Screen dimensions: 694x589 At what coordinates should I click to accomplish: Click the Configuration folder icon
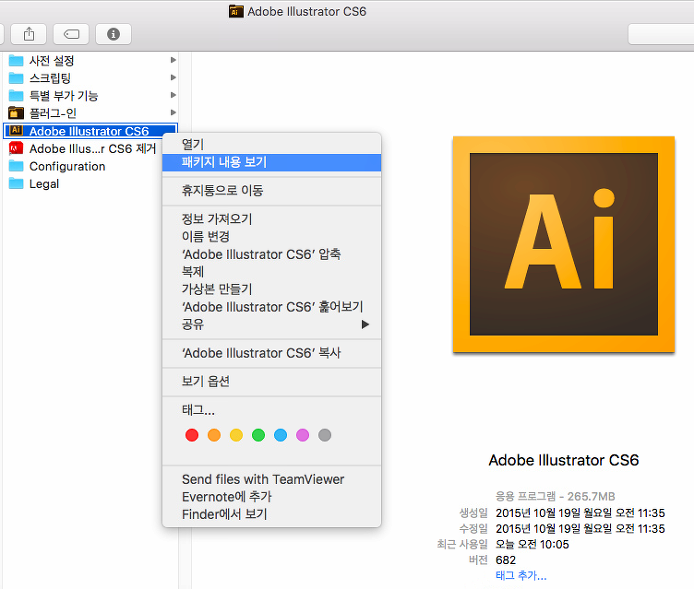pyautogui.click(x=16, y=166)
